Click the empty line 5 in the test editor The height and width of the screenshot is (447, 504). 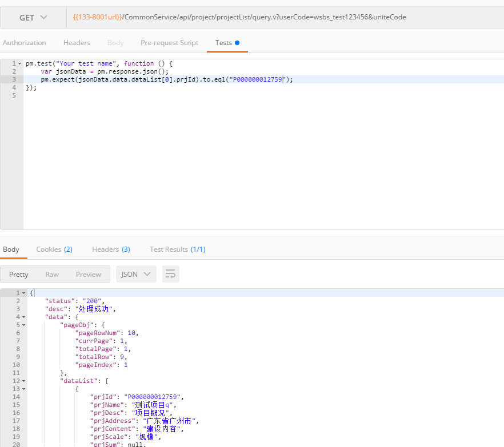pos(263,95)
